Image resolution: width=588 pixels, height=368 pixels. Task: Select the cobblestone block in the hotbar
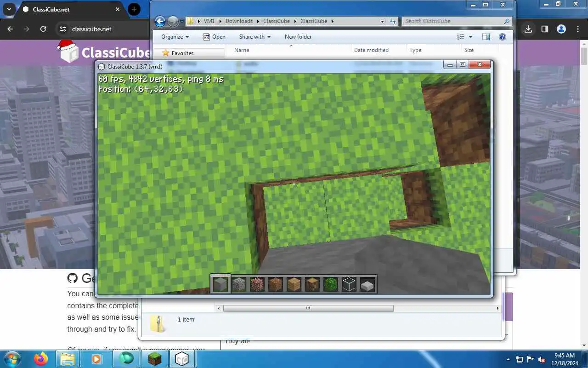pyautogui.click(x=239, y=285)
